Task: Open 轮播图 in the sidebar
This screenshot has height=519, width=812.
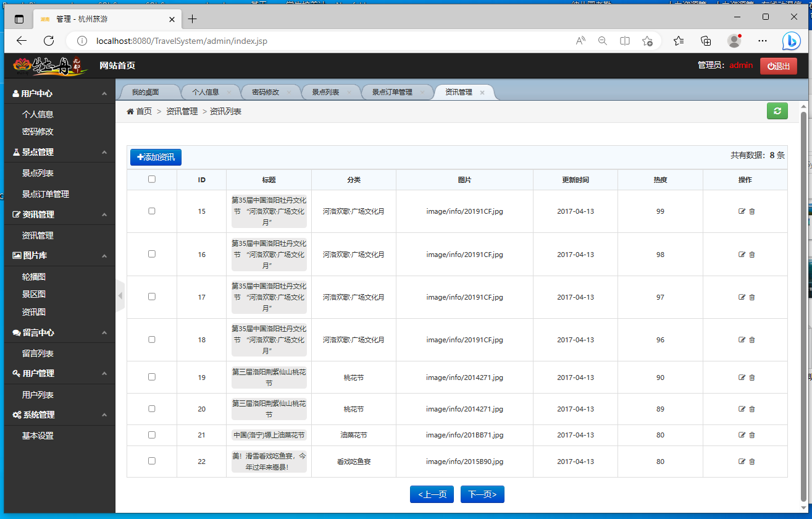Action: (34, 277)
